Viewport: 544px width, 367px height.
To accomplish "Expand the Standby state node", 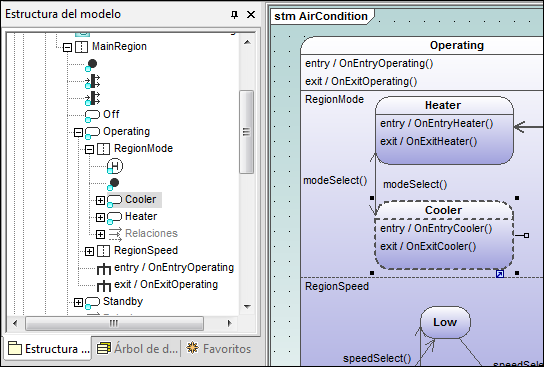I will pos(78,302).
